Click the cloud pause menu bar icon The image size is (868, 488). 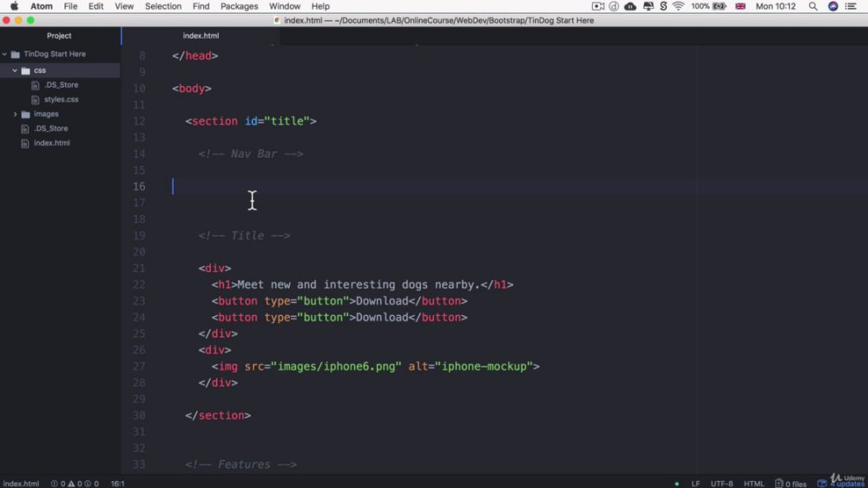pyautogui.click(x=630, y=6)
